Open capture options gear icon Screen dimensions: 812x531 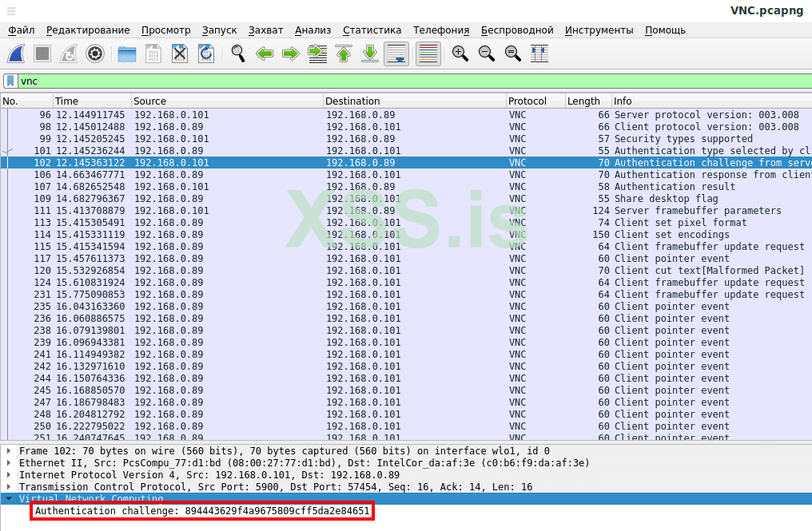click(x=95, y=54)
